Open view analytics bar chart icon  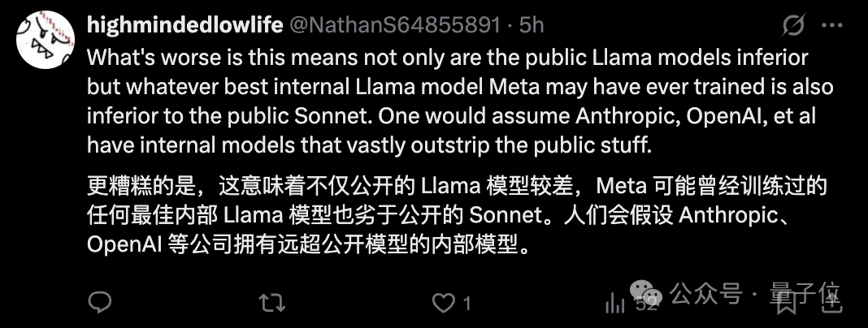pos(615,304)
